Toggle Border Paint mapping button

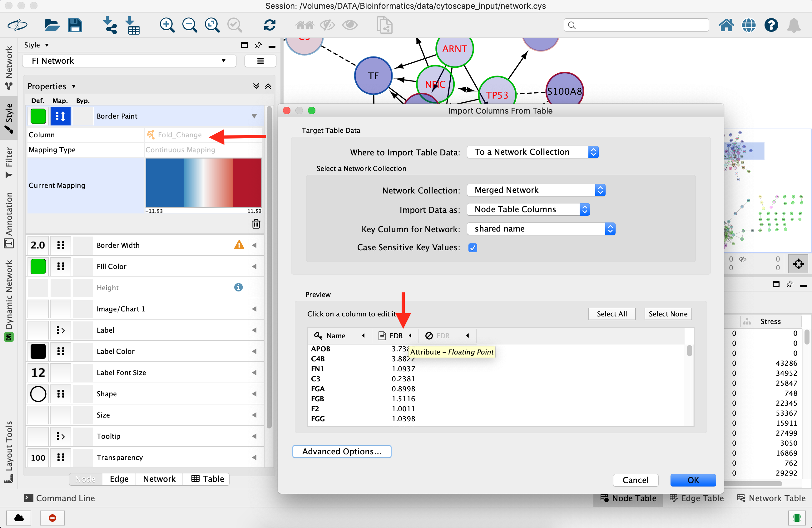pyautogui.click(x=60, y=116)
